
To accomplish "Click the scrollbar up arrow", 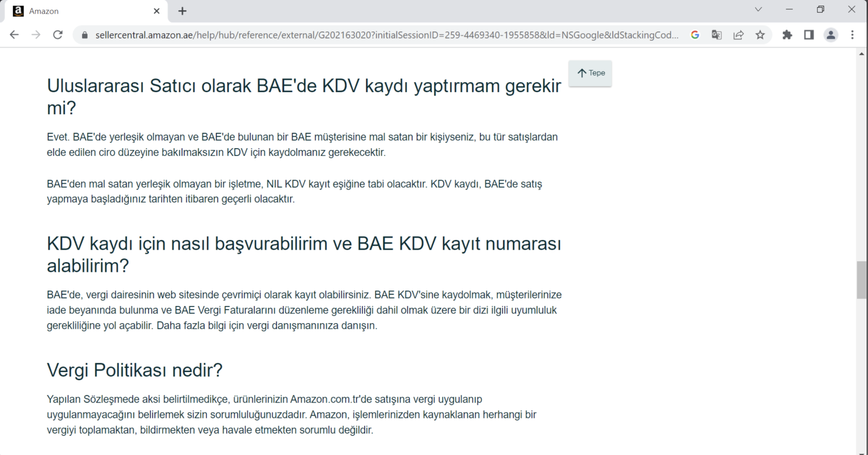I will click(862, 54).
